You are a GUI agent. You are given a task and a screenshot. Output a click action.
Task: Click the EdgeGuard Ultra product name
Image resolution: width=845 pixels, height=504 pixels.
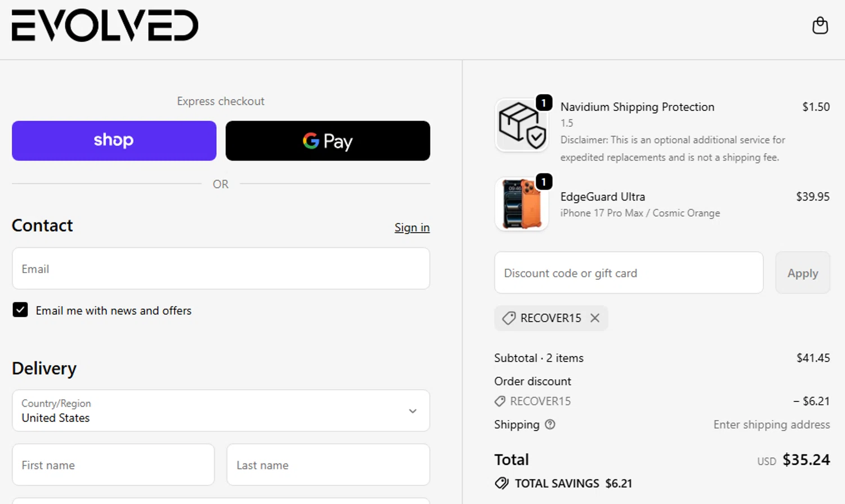(x=603, y=197)
